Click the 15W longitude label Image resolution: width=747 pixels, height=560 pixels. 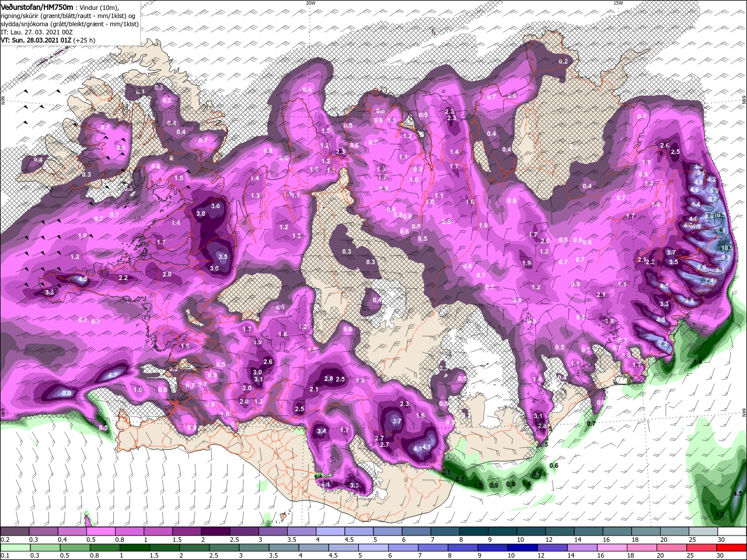click(618, 3)
